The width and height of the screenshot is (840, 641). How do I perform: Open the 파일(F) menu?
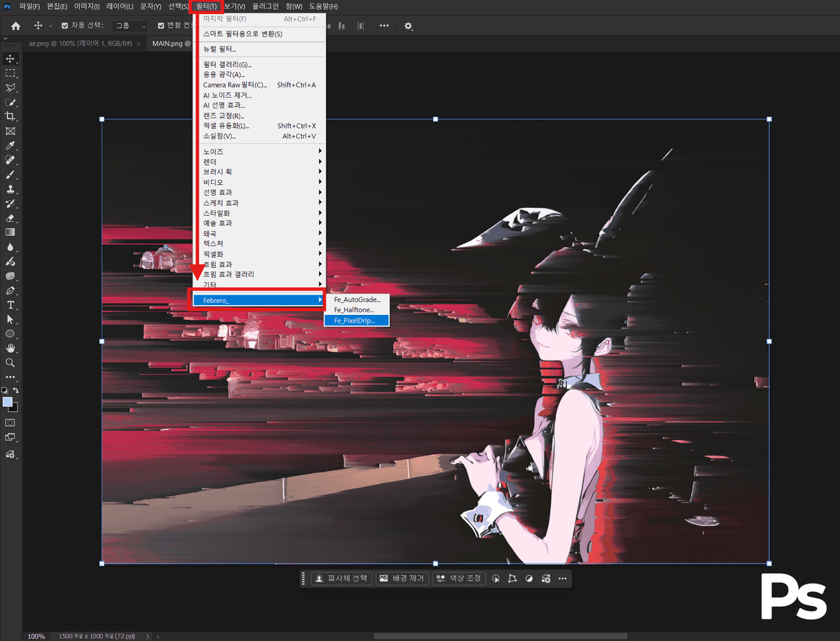click(x=31, y=6)
